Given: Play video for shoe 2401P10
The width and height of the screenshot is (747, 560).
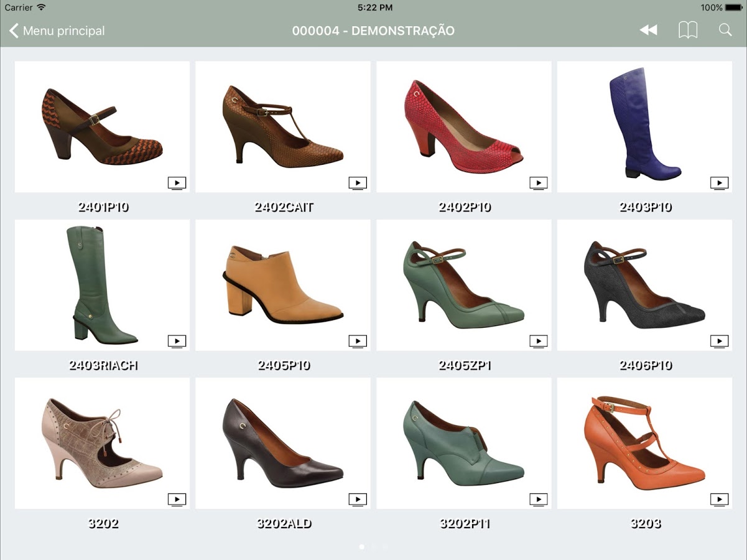Looking at the screenshot, I should click(177, 183).
